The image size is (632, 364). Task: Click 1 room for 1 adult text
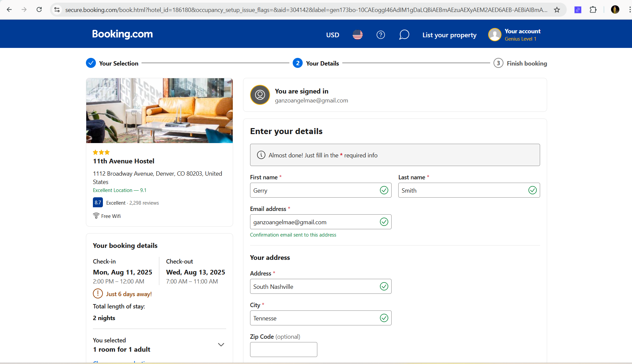click(122, 349)
